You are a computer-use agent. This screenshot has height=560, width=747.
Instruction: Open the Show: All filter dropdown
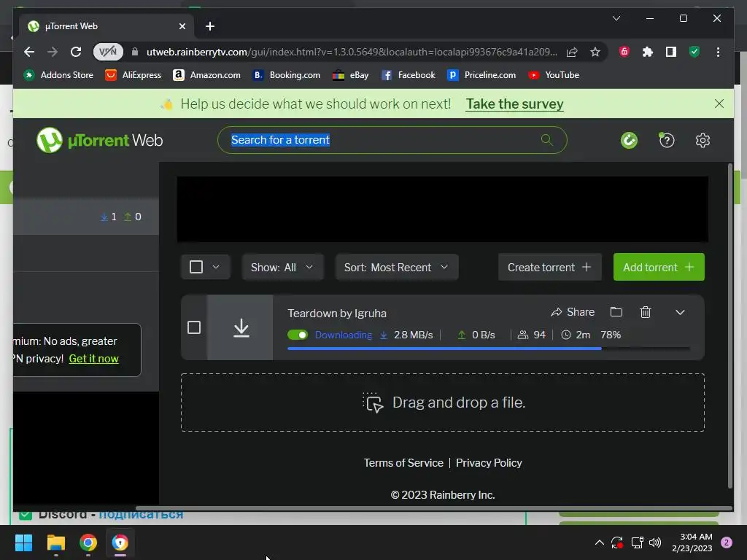point(282,267)
